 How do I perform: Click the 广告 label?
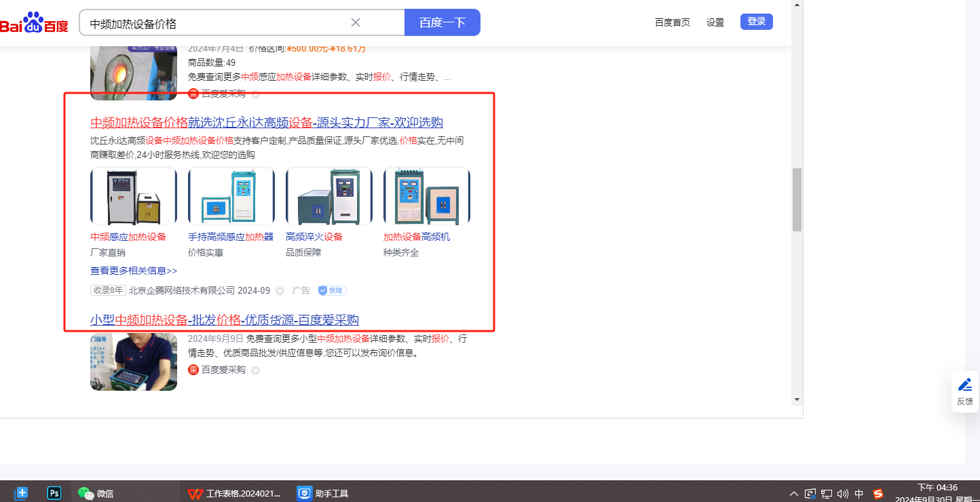coord(301,290)
